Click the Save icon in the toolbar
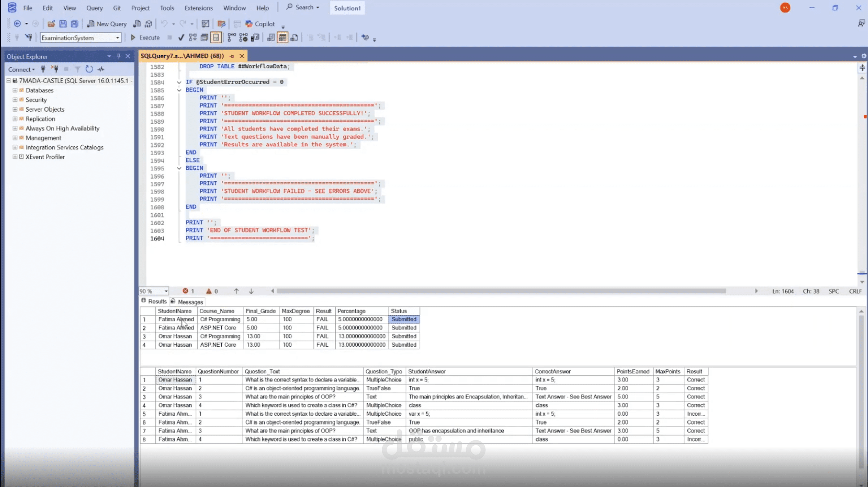Viewport: 868px width, 487px height. (x=63, y=24)
